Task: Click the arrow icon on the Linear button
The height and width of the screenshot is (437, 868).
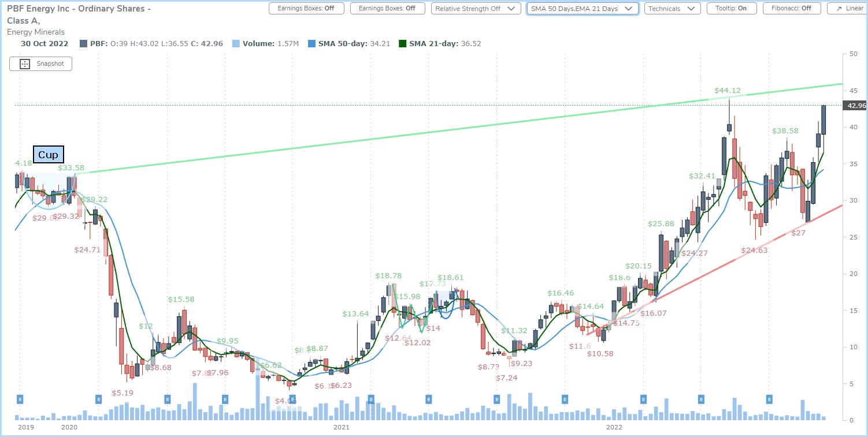Action: pyautogui.click(x=838, y=9)
